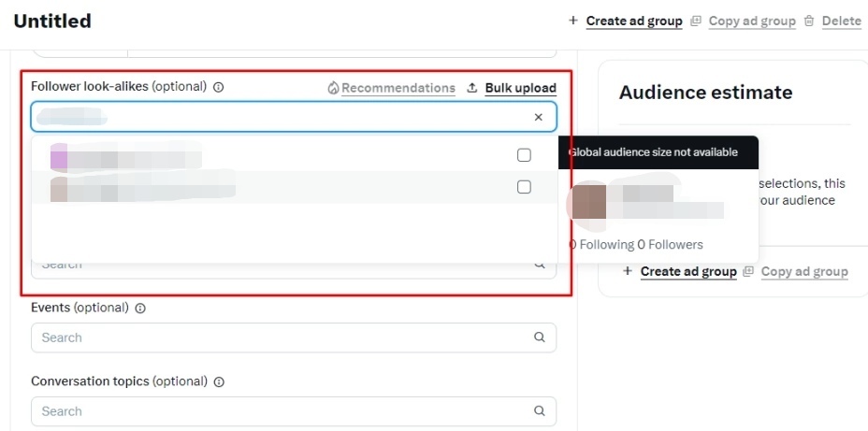The image size is (868, 431).
Task: Click the flame icon next to Recommendations
Action: click(333, 88)
